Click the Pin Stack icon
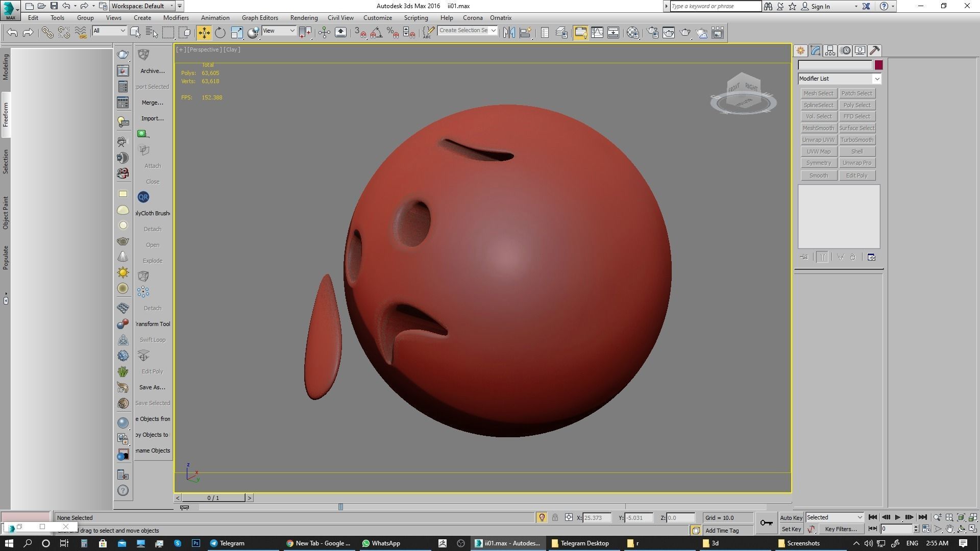This screenshot has width=980, height=551. [x=804, y=257]
